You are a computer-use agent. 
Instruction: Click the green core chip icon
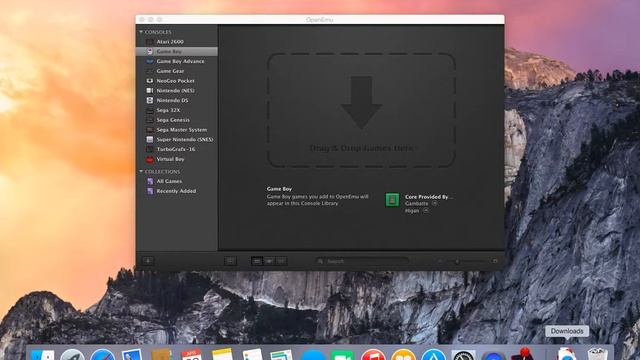(392, 200)
